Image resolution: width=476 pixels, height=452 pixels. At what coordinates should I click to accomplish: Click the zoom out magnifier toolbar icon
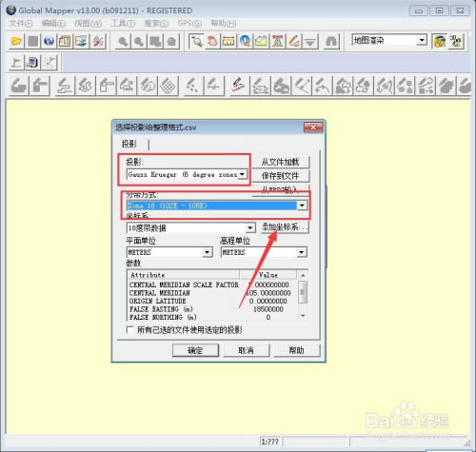(x=139, y=42)
